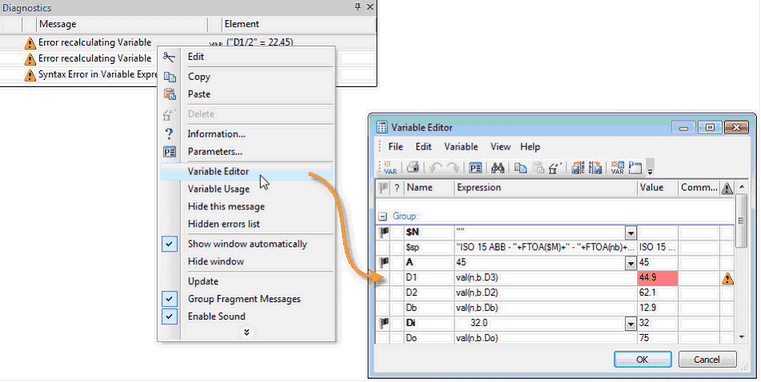Click the new variable VAR toolbar icon
Image resolution: width=761 pixels, height=382 pixels.
click(x=390, y=167)
